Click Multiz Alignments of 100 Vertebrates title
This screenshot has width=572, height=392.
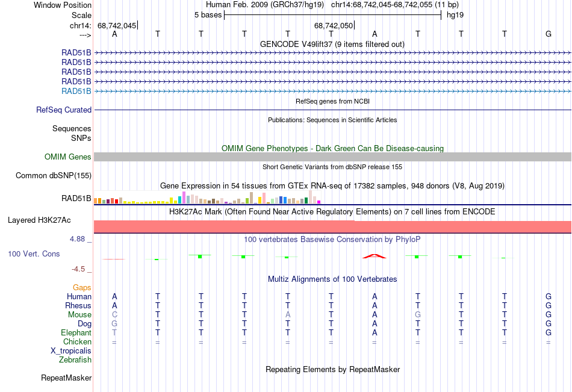[332, 279]
